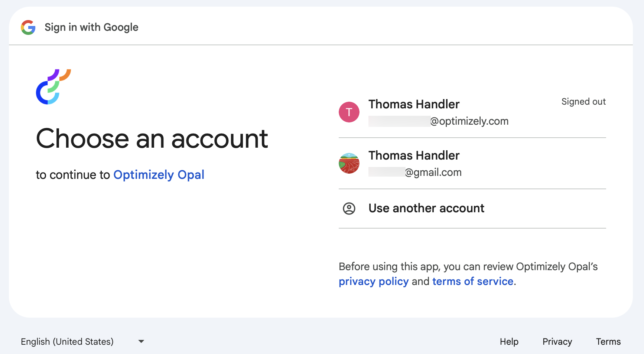Click the pink T avatar icon
This screenshot has width=644, height=354.
pyautogui.click(x=349, y=112)
